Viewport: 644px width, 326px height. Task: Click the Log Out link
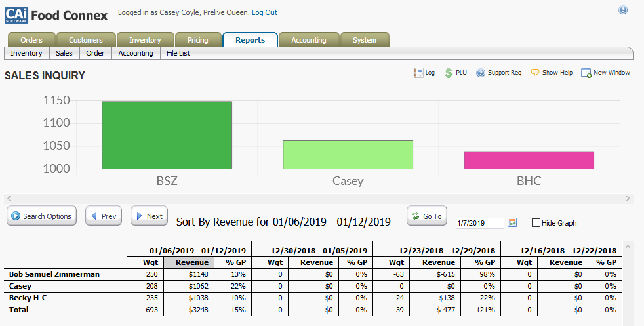(264, 12)
